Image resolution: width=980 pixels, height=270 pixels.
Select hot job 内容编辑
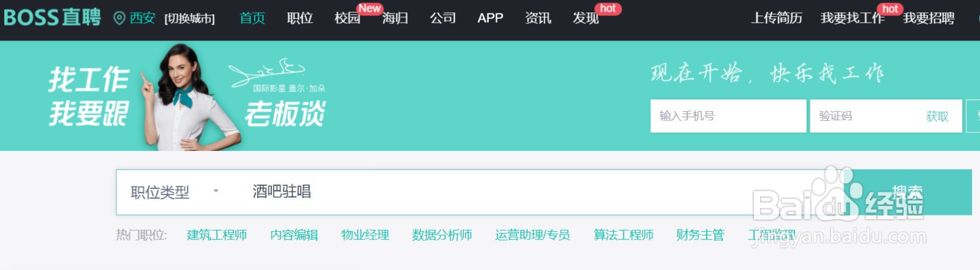click(x=294, y=235)
